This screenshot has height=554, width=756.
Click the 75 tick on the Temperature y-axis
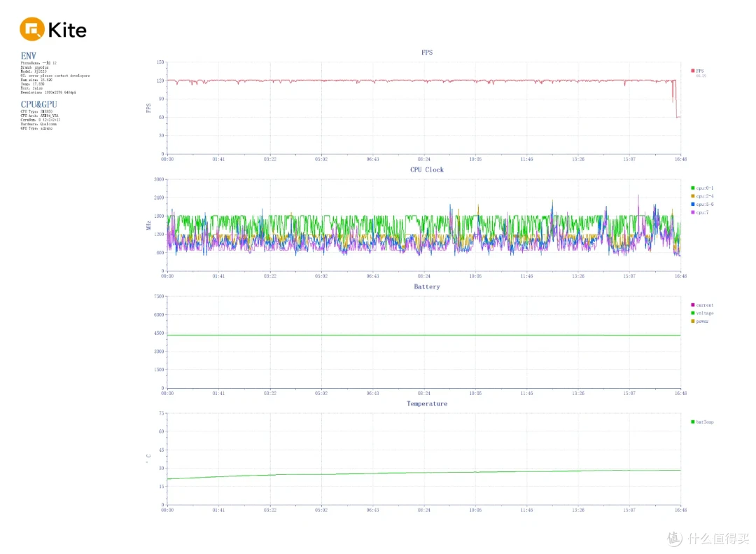pyautogui.click(x=162, y=413)
